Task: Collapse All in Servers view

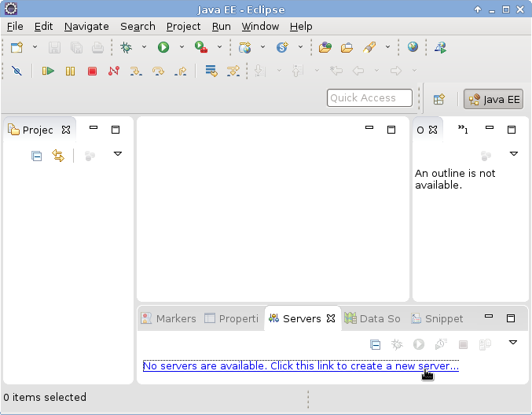Action: coord(376,345)
